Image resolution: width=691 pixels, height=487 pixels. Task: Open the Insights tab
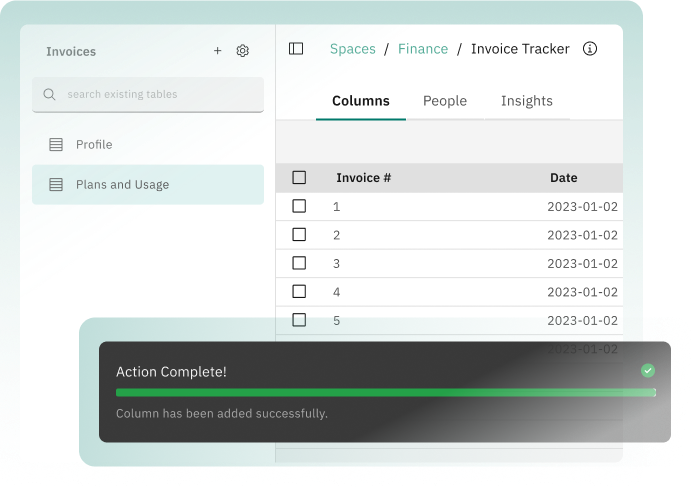pyautogui.click(x=527, y=101)
